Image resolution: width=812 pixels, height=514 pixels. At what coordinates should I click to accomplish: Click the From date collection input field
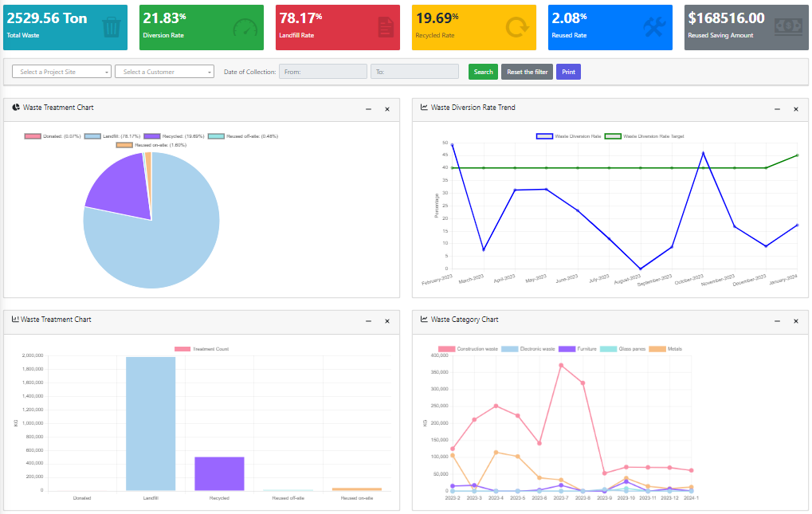click(x=322, y=71)
